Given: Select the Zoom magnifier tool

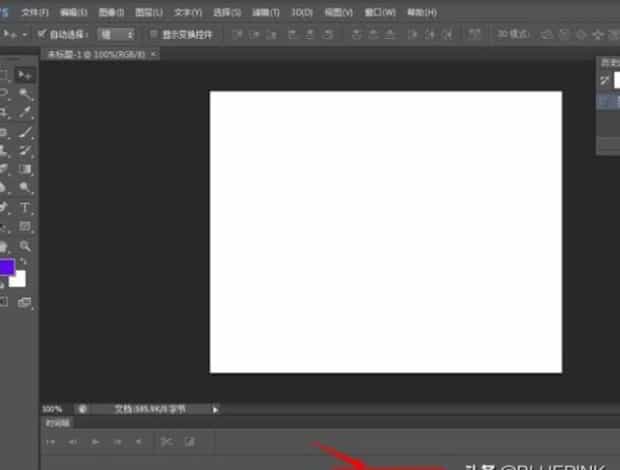Looking at the screenshot, I should point(26,246).
